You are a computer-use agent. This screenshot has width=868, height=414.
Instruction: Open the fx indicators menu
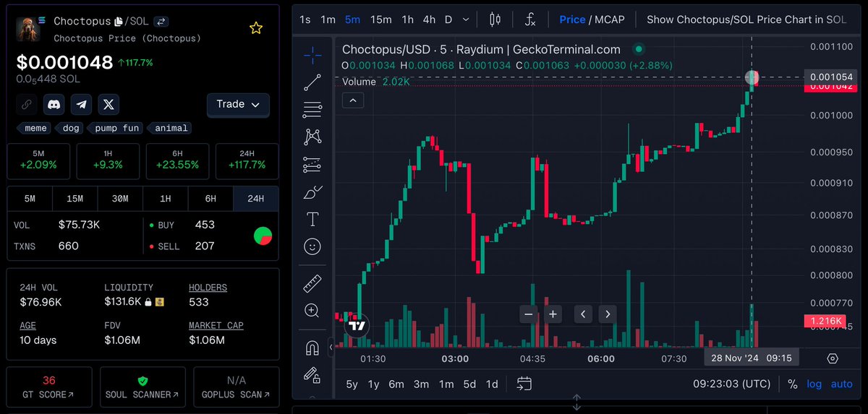click(530, 20)
